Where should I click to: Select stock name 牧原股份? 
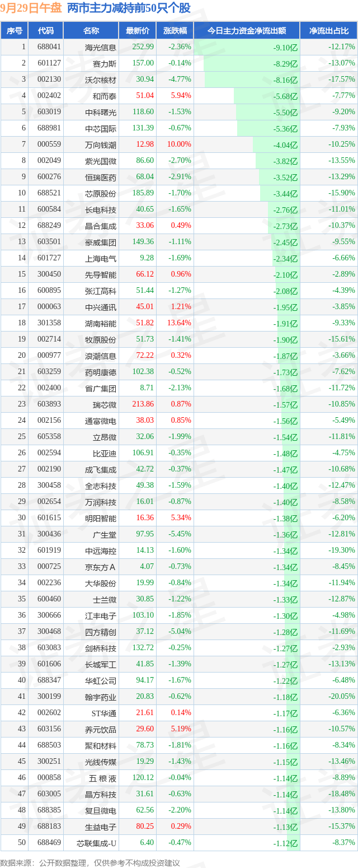tap(101, 339)
